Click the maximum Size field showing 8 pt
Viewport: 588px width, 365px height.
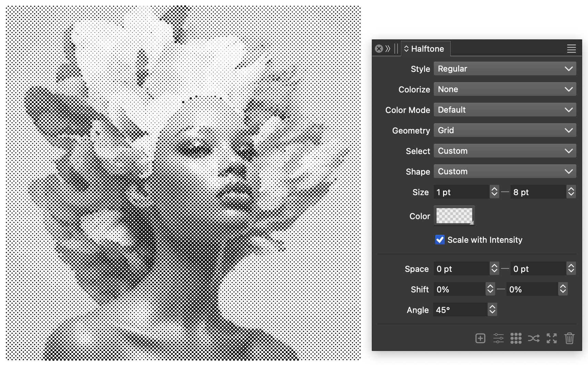click(x=538, y=192)
